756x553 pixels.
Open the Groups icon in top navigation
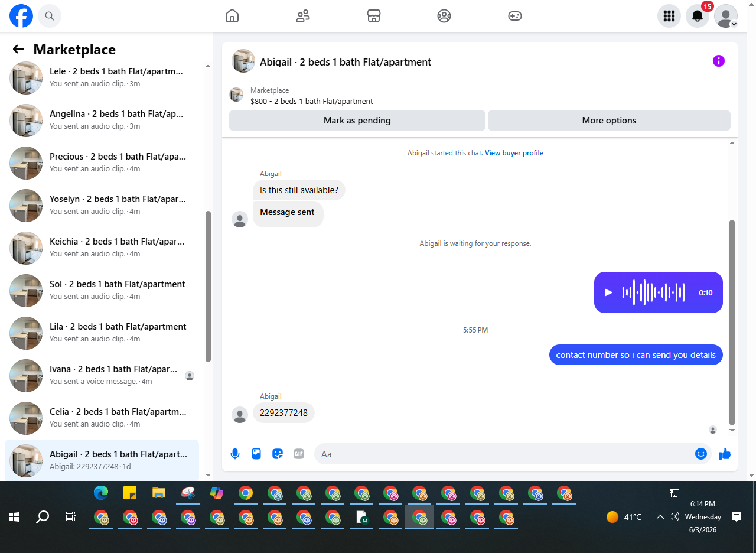444,16
